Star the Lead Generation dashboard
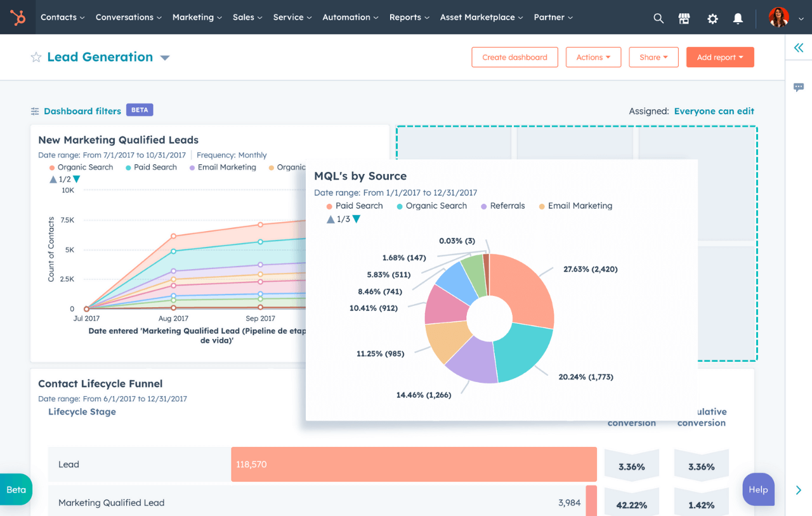 pos(36,57)
